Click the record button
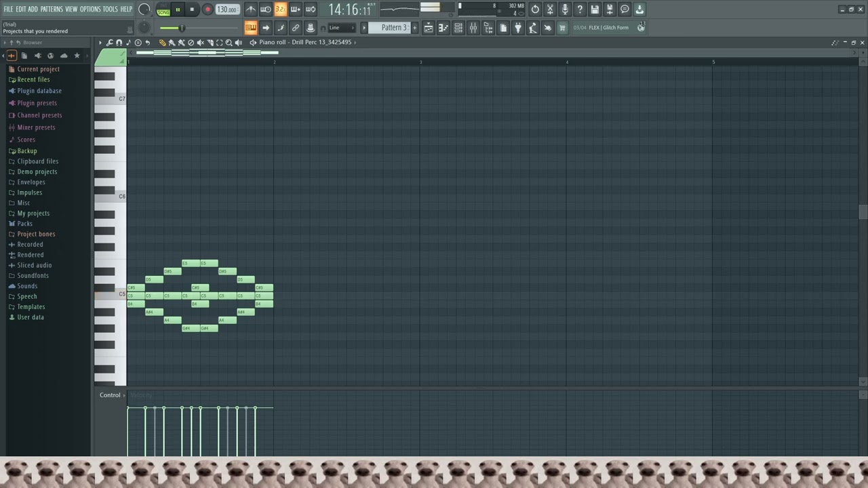Screen dimensions: 868x488 pyautogui.click(x=208, y=9)
